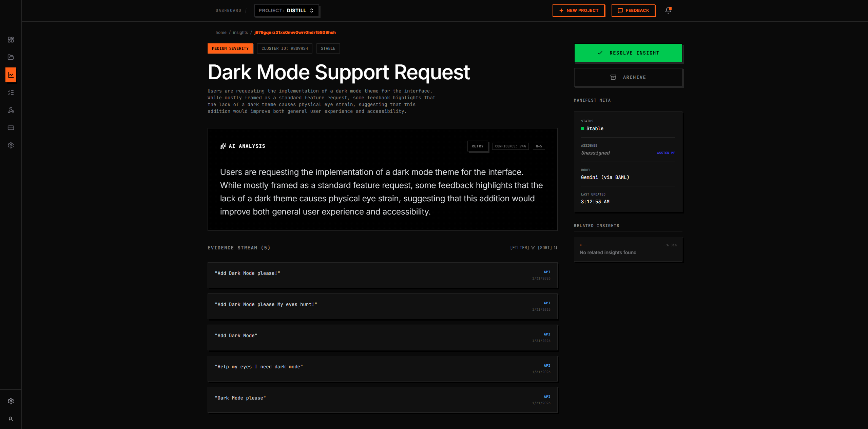
Task: Click the webhook icon in sidebar
Action: (11, 110)
